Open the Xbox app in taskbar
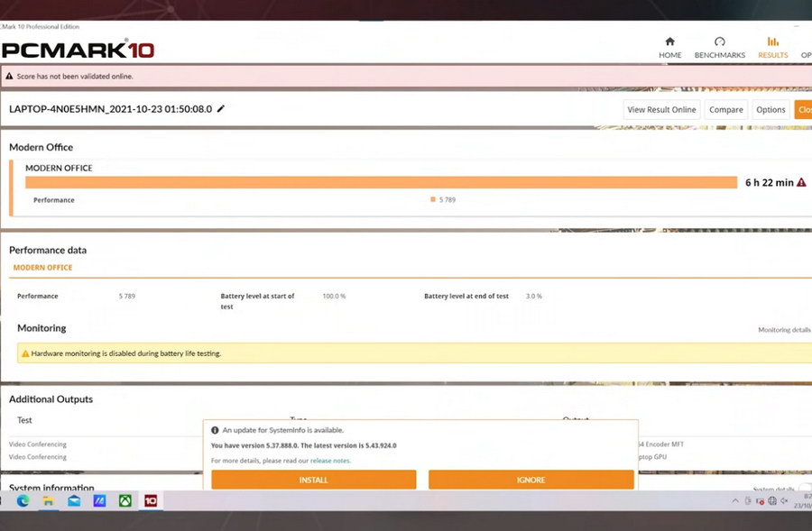812x531 pixels. (x=125, y=500)
